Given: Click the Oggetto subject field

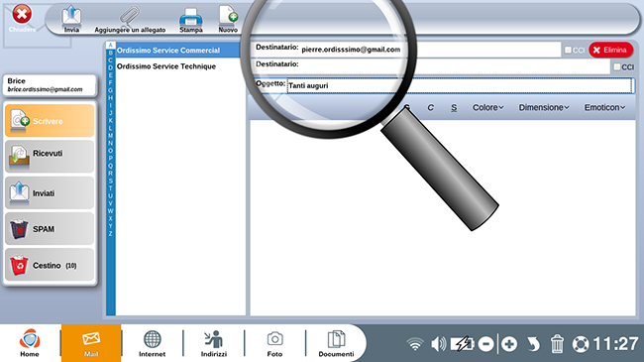Looking at the screenshot, I should point(459,85).
